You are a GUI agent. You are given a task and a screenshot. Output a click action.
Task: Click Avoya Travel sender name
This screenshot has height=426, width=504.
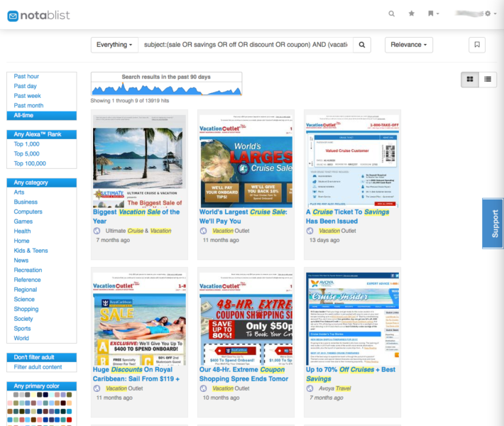click(x=334, y=388)
